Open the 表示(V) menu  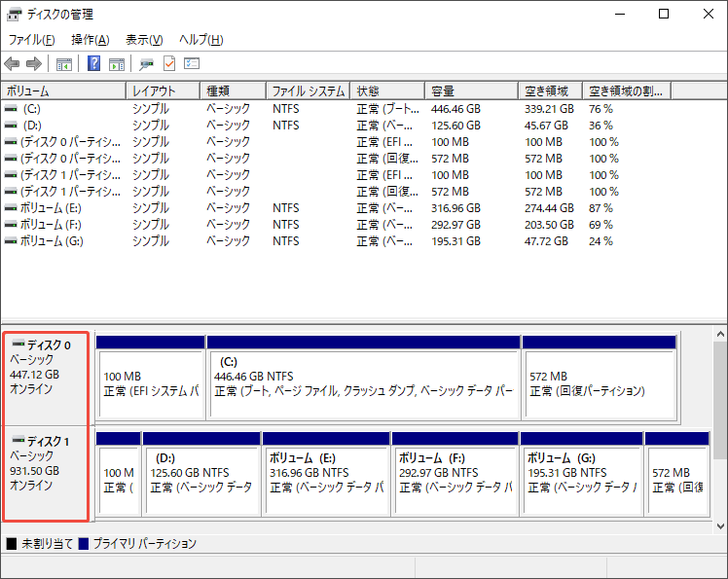[x=144, y=40]
